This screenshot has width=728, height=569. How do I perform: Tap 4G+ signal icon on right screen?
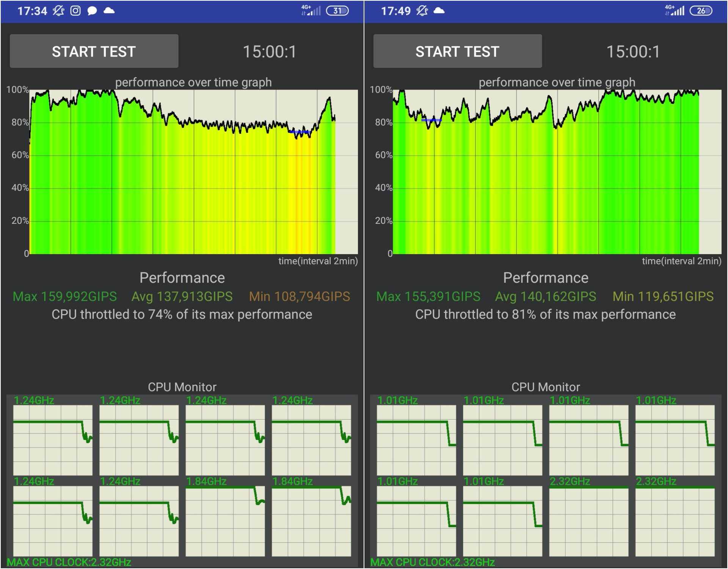tap(675, 11)
